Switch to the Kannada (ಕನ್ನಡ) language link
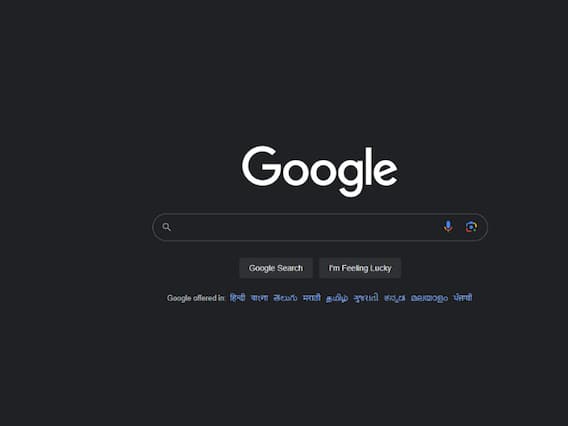568x426 pixels. (394, 298)
